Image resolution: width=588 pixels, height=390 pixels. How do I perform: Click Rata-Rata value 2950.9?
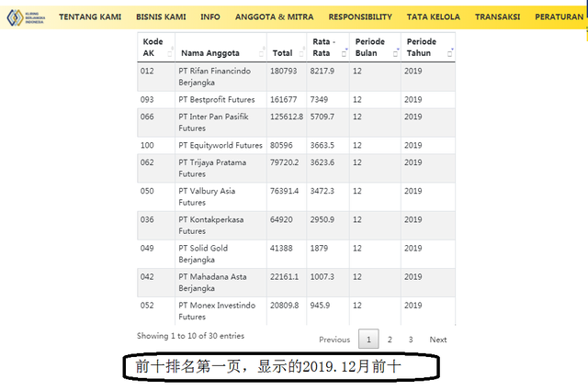(322, 219)
